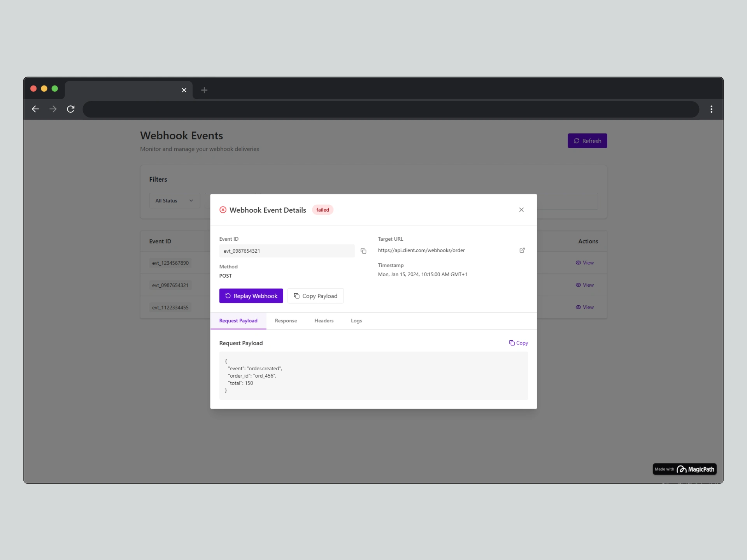The image size is (747, 560).
Task: Click the Replay Webhook button
Action: (251, 296)
